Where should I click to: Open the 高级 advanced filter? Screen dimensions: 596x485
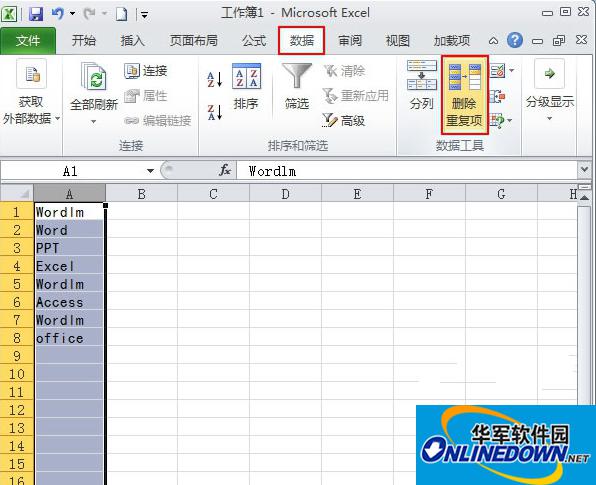tap(344, 121)
